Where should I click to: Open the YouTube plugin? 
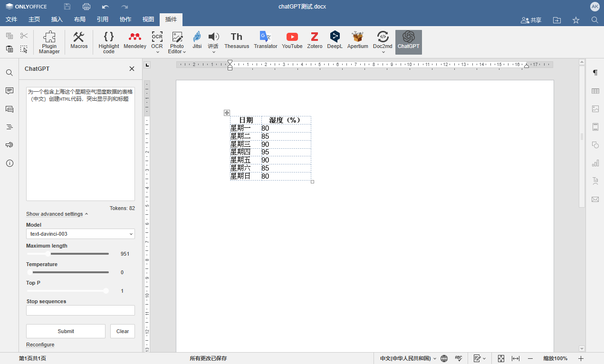click(292, 40)
